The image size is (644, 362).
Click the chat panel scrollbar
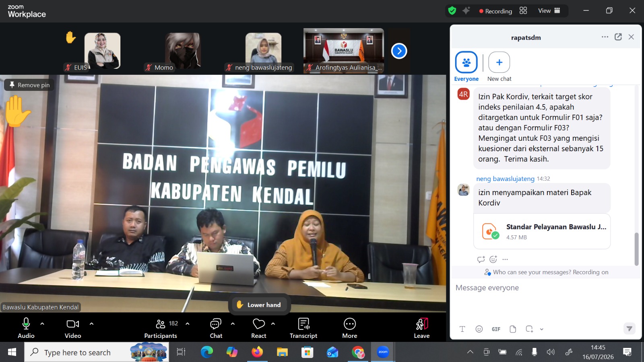click(636, 249)
